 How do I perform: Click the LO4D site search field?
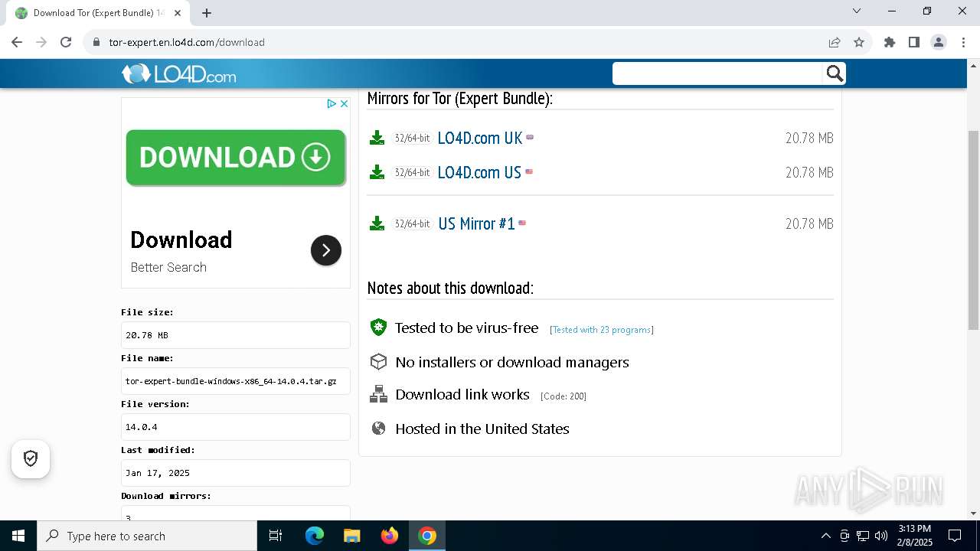[718, 73]
